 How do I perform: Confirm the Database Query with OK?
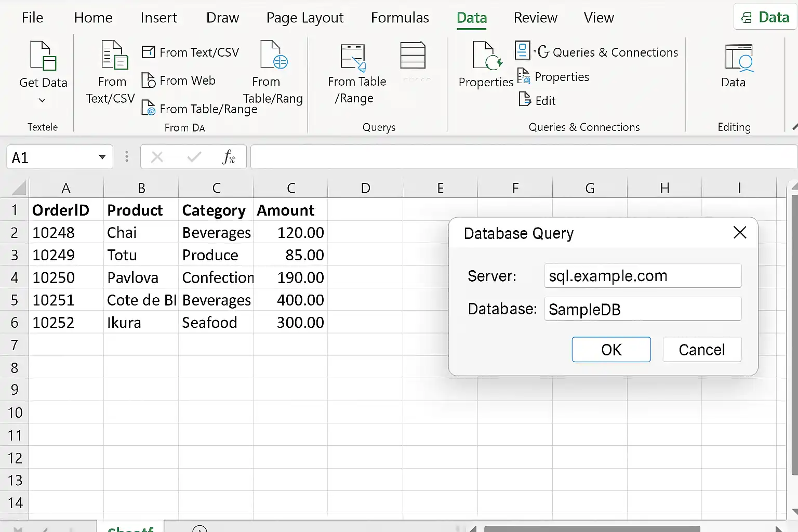[611, 350]
